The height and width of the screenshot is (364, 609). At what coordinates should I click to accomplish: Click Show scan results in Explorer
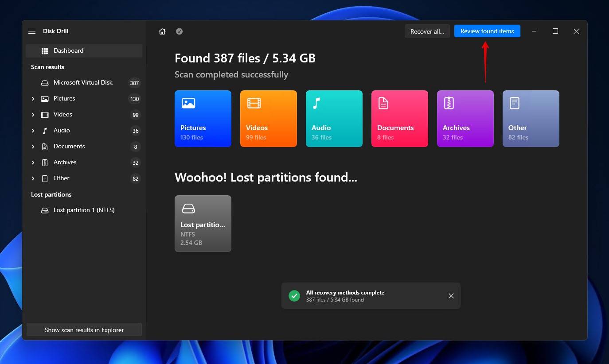[x=84, y=330]
